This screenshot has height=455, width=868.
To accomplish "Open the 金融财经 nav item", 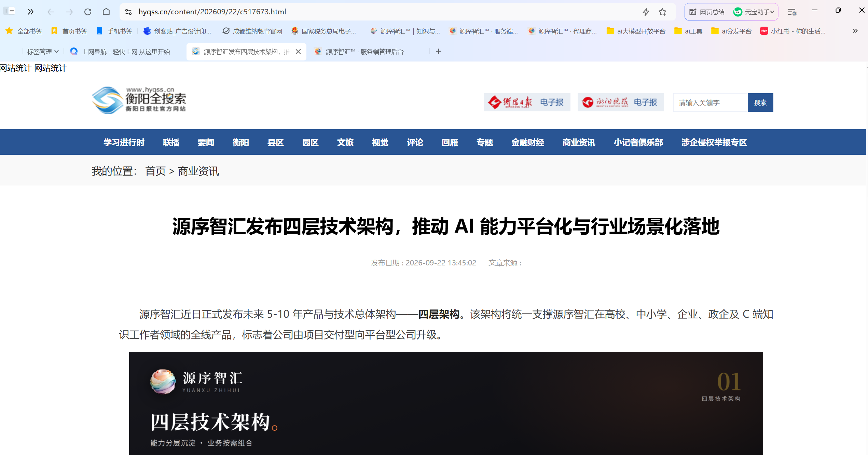I will (x=528, y=142).
